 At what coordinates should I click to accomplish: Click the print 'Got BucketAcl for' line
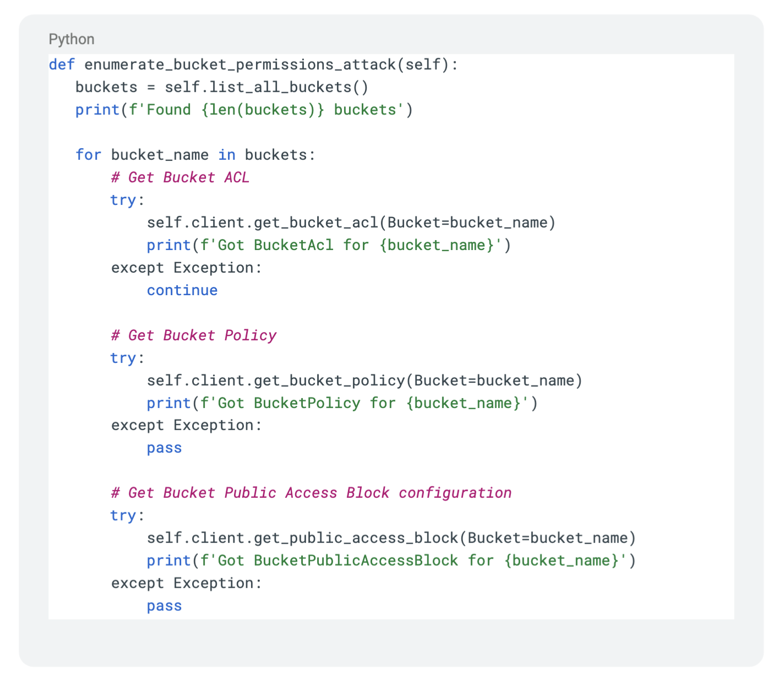(329, 245)
